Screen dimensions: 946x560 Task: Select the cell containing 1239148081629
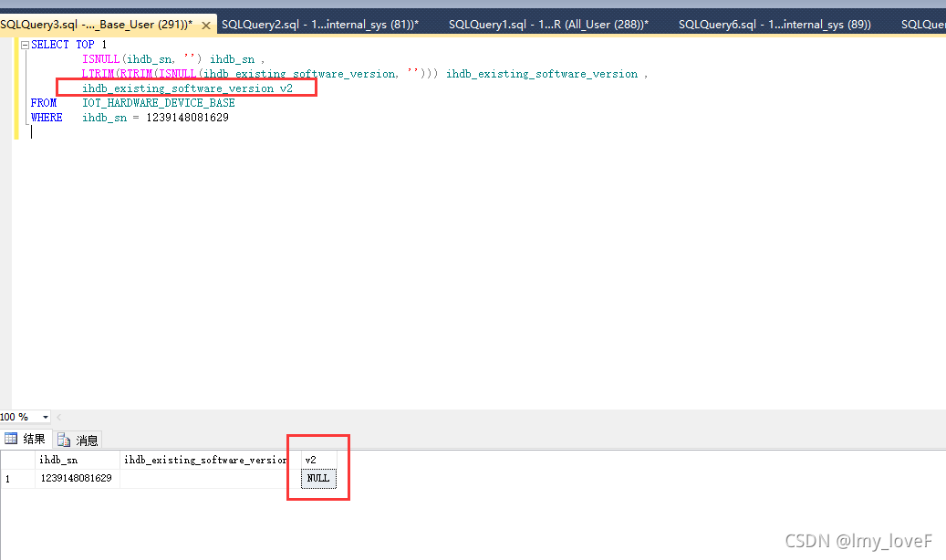[78, 478]
